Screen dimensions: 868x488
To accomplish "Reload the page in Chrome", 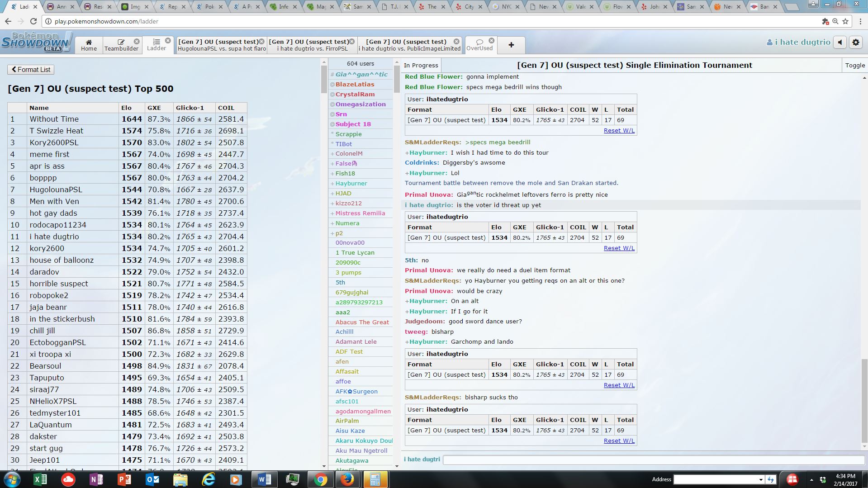I will (x=33, y=21).
